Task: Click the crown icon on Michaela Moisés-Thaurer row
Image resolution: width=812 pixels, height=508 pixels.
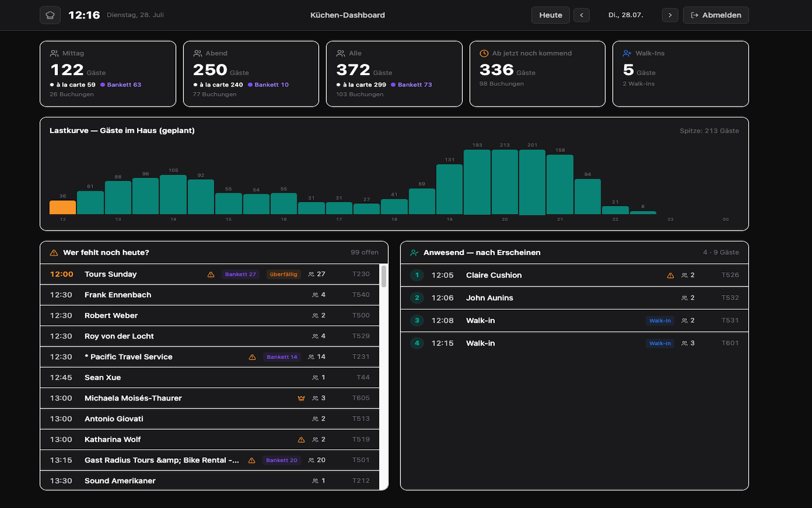Action: (301, 398)
